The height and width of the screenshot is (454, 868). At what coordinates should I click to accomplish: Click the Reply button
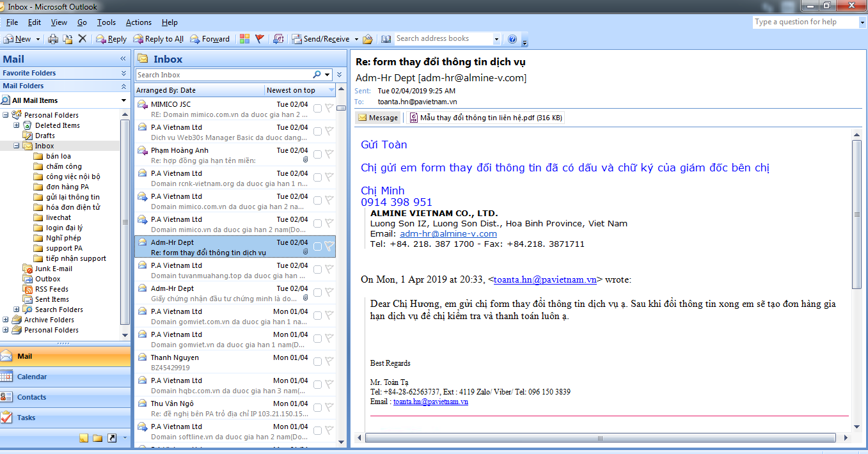[x=111, y=39]
